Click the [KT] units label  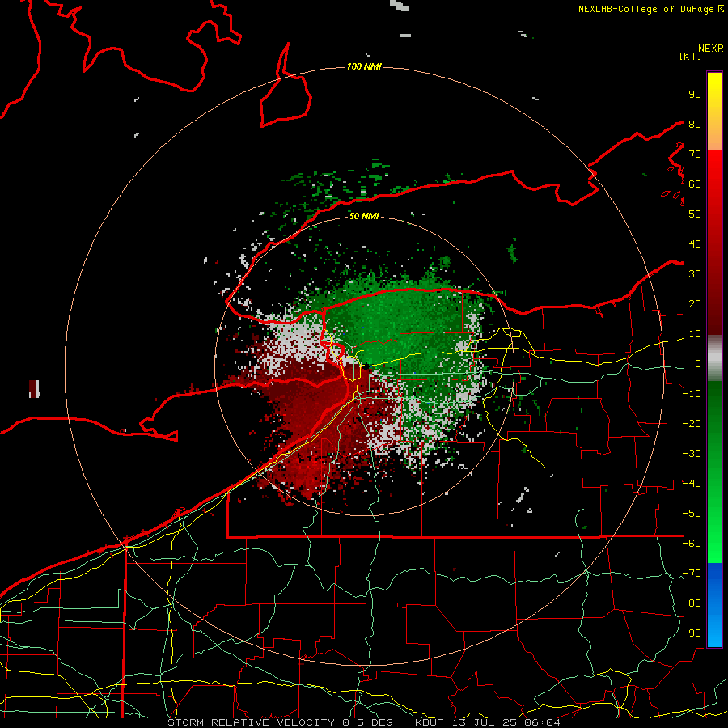(690, 56)
